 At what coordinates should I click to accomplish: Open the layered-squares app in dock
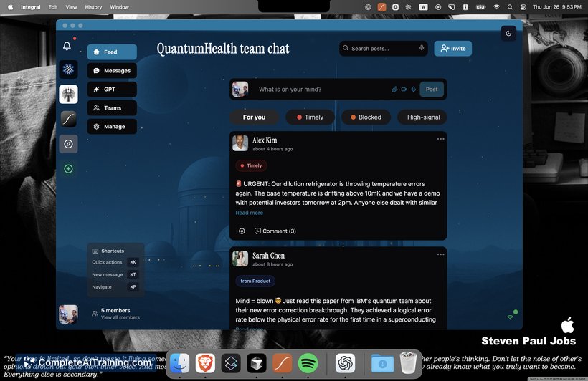click(x=231, y=363)
